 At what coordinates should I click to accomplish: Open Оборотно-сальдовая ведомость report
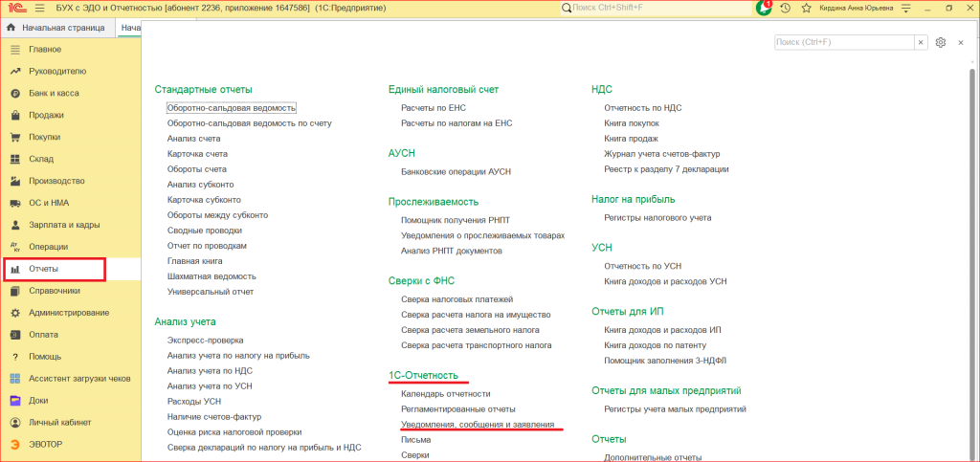pos(232,108)
